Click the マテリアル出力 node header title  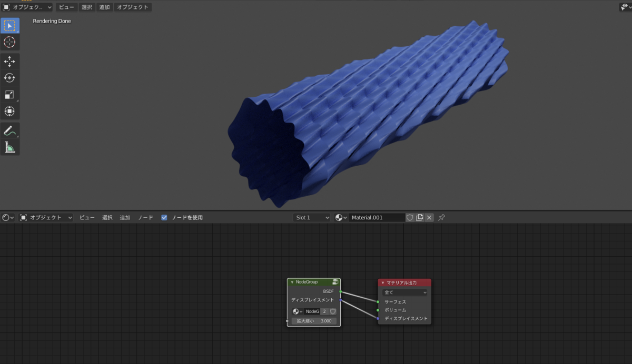(402, 282)
